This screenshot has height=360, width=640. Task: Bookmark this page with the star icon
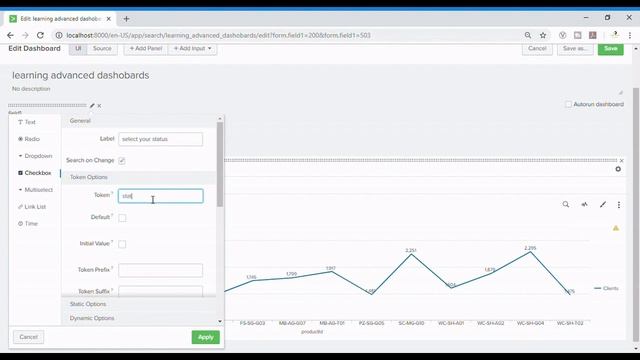543,36
